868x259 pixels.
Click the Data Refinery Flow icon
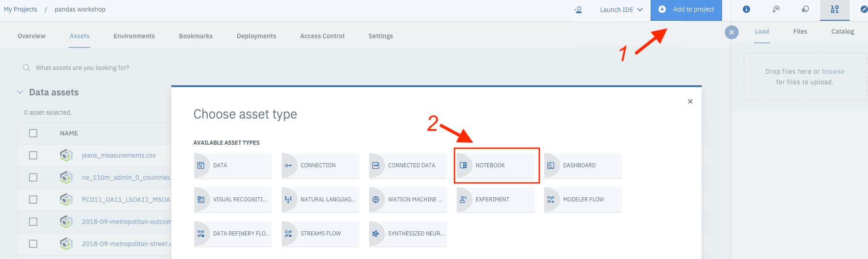click(201, 234)
